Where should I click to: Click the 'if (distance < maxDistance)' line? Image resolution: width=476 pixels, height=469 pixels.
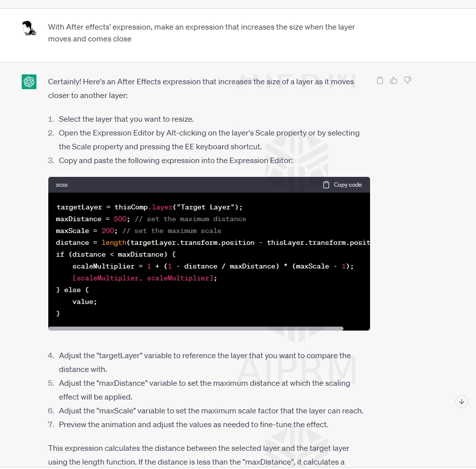116,254
